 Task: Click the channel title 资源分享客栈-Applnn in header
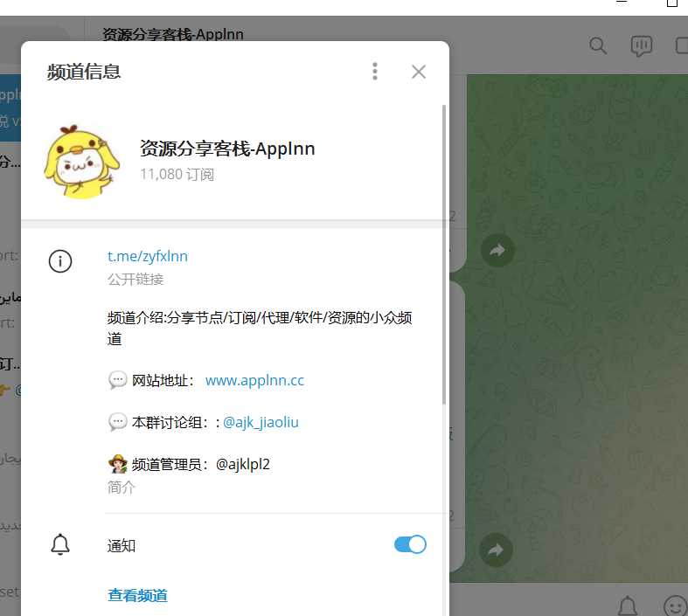(x=173, y=34)
